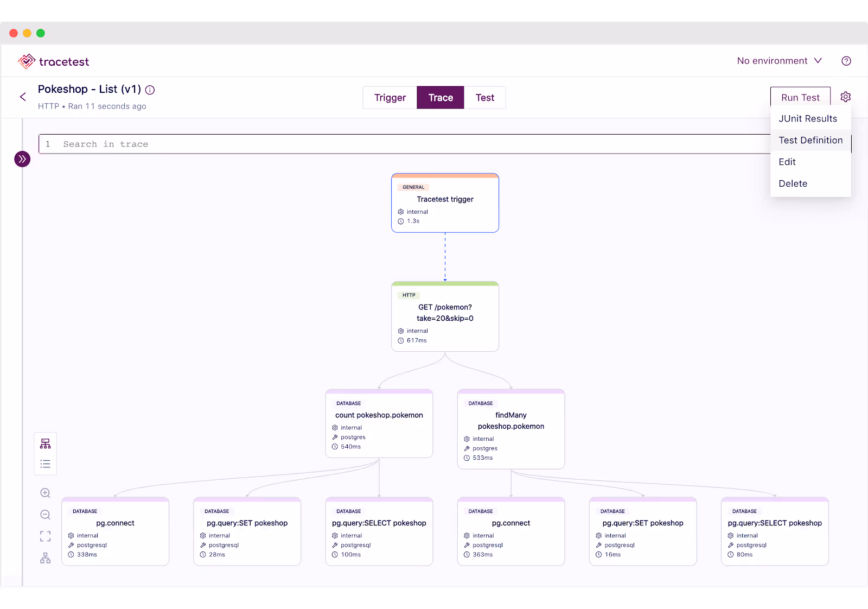This screenshot has height=609, width=868.
Task: Choose JUnit Results from menu
Action: (x=810, y=118)
